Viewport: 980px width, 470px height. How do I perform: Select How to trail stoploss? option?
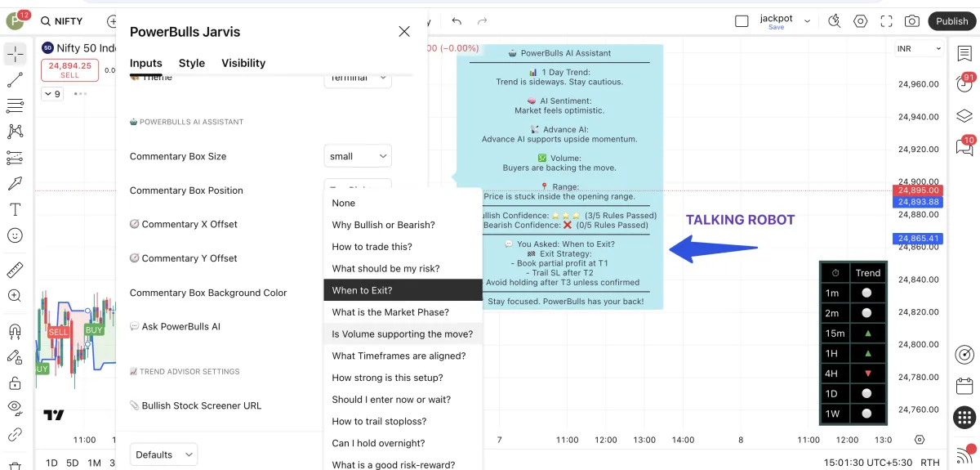[x=403, y=421]
